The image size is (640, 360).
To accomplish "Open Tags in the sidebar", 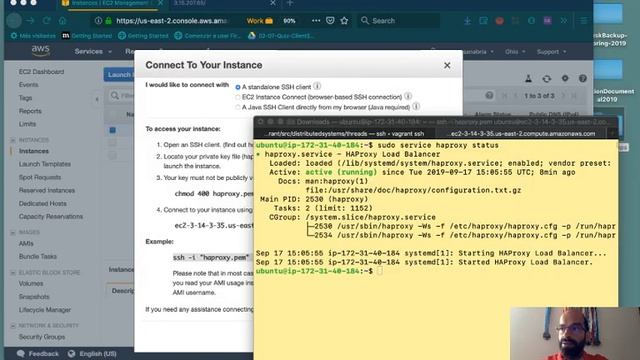I will [25, 98].
